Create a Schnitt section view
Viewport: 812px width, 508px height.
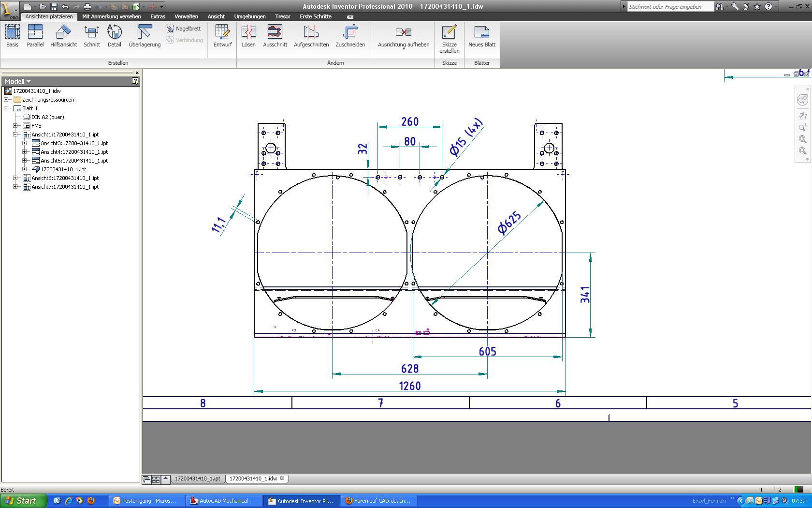point(91,36)
